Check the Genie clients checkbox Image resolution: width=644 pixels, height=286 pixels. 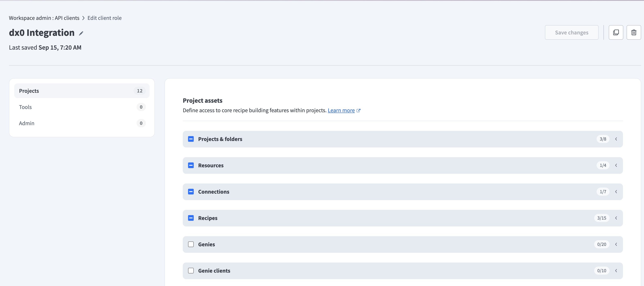(191, 271)
